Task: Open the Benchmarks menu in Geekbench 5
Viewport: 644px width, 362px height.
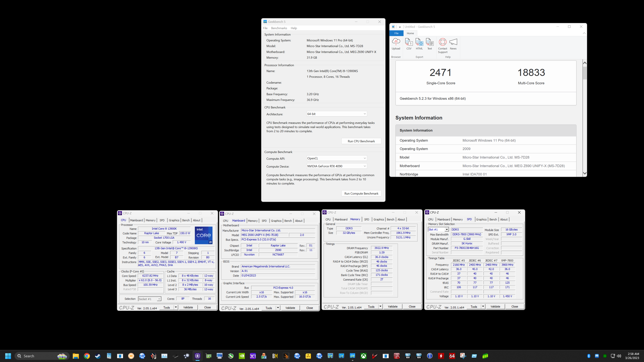Action: 279,28
